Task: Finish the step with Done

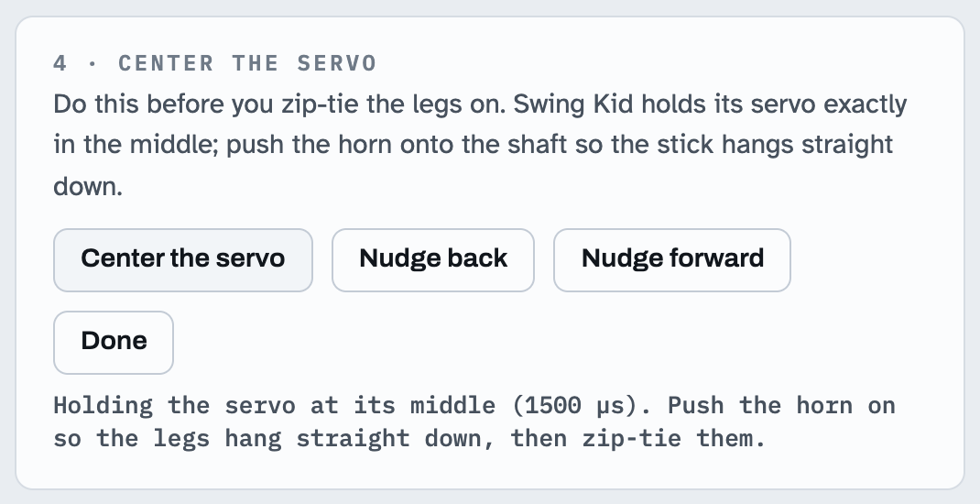Action: [114, 343]
